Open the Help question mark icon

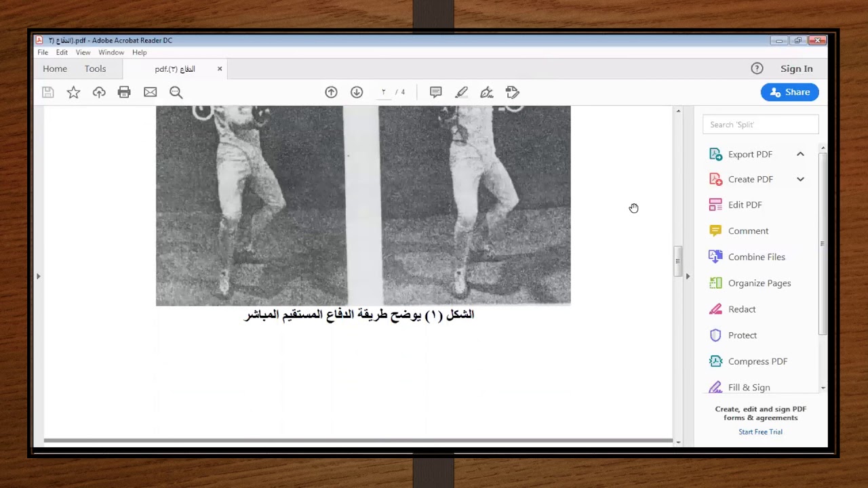(x=757, y=68)
